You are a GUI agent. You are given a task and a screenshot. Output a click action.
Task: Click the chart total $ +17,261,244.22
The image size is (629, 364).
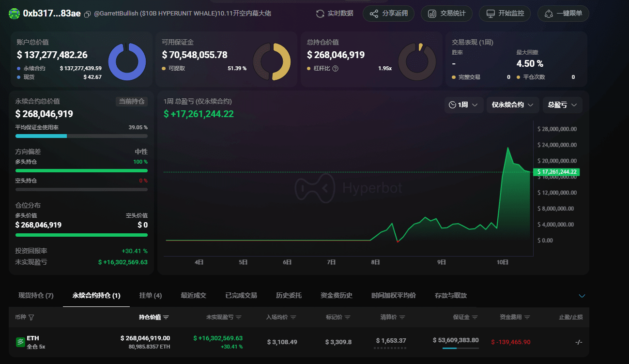(x=199, y=114)
